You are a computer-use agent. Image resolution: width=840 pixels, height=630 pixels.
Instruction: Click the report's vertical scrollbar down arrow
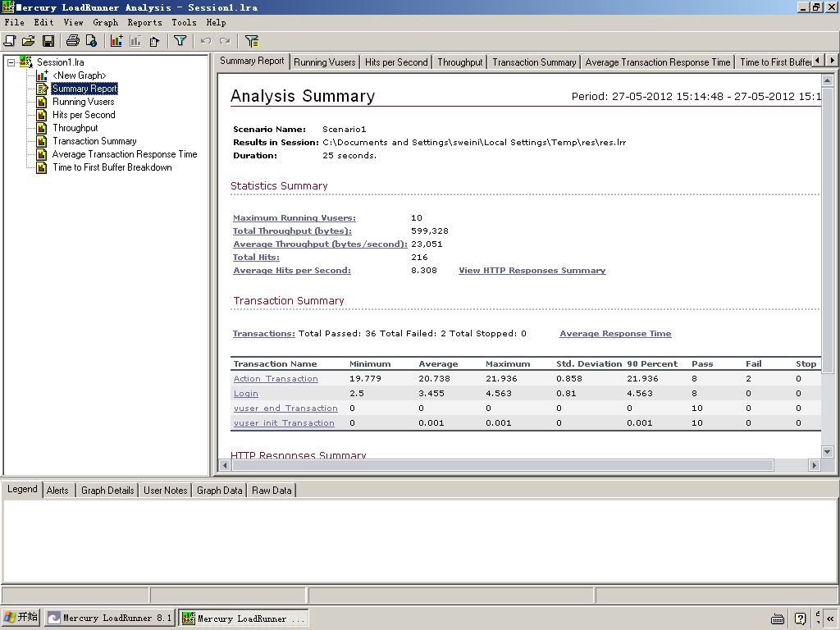click(828, 452)
